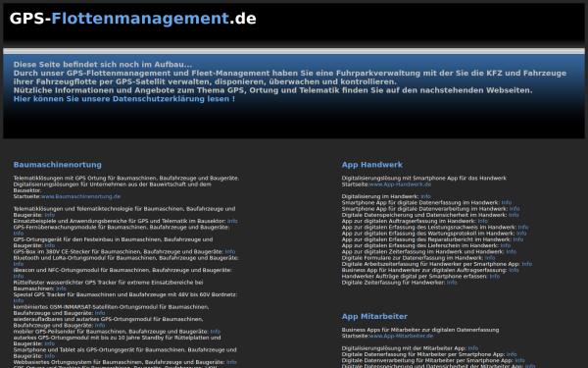Viewport: 588px width, 368px height.
Task: Click the line 'Telematiklösungen mit GPS Ortung für Baumaschinen'
Action: (x=126, y=179)
